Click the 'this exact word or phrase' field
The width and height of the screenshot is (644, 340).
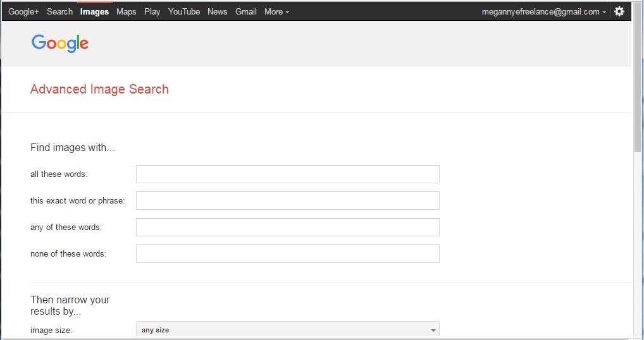(287, 200)
